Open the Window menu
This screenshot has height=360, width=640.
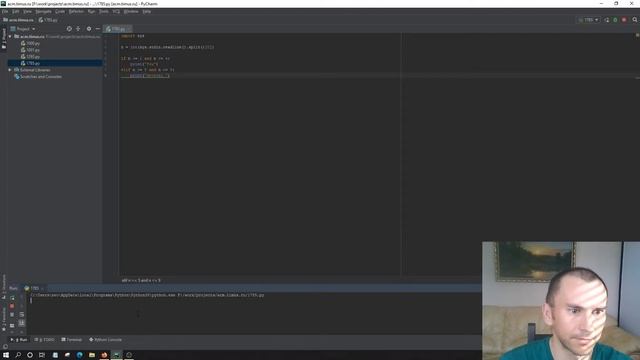131,11
